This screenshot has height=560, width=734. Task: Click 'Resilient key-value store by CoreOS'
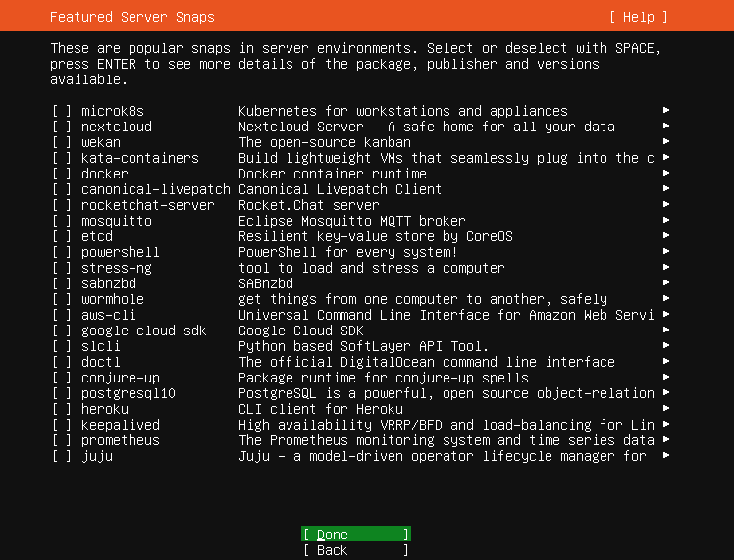coord(376,236)
